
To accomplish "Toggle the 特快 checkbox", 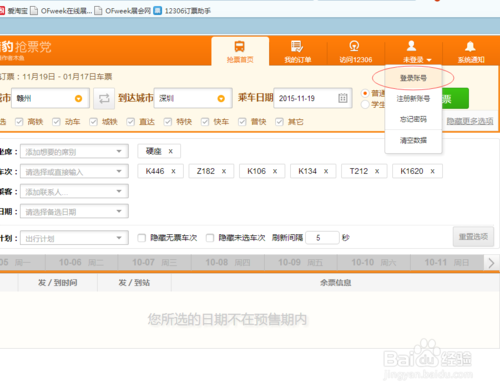I will 168,122.
